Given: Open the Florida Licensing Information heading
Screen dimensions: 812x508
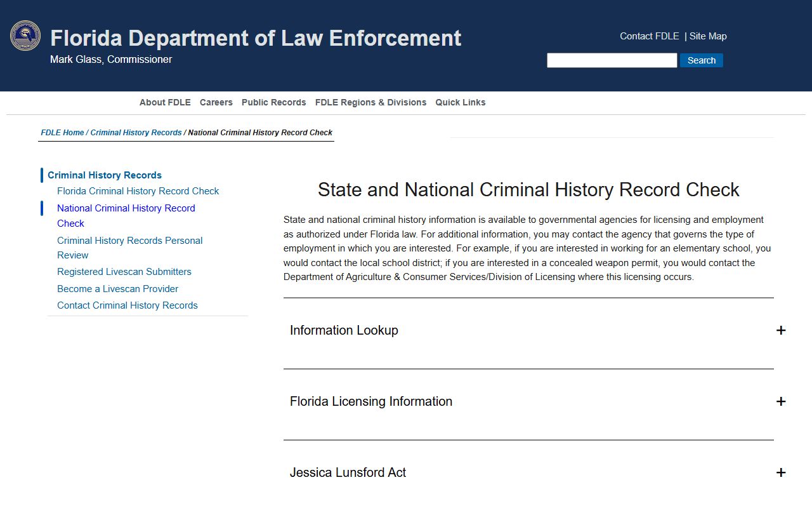Looking at the screenshot, I should pos(371,401).
